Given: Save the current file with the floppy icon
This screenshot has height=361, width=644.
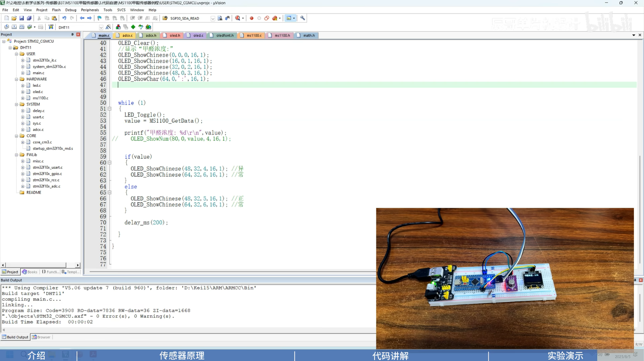Looking at the screenshot, I should (22, 18).
